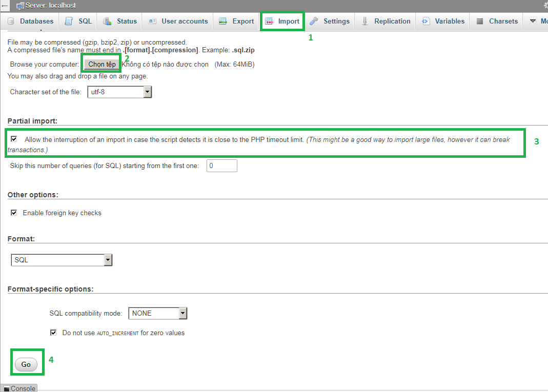548x392 pixels.
Task: Click the Settings wrench icon
Action: point(314,22)
